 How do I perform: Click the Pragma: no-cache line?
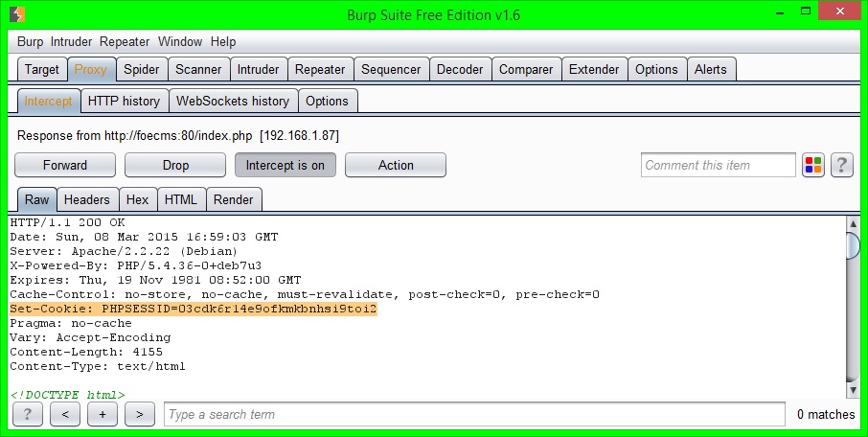coord(71,324)
